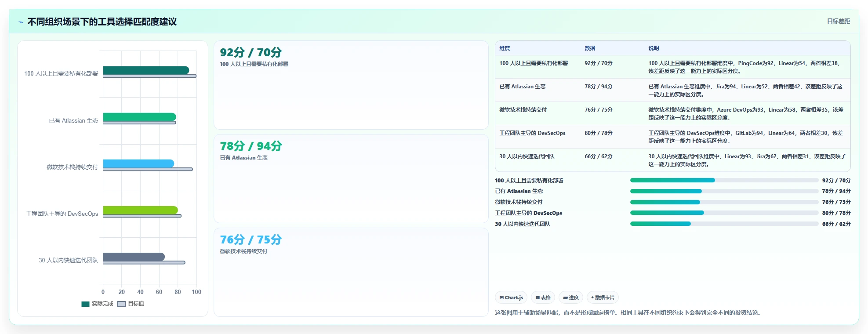Viewport: 868px width, 334px height.
Task: Click table value 66分 / 62分
Action: click(598, 156)
